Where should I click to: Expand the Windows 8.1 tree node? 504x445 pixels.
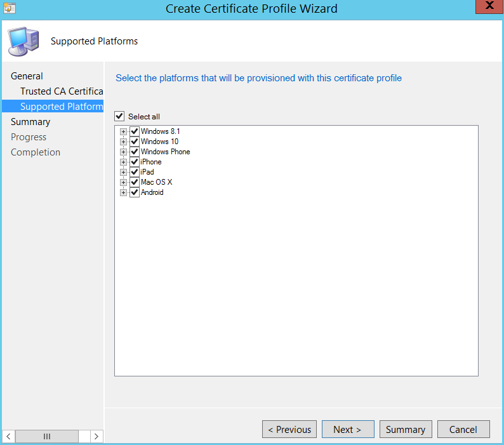[123, 131]
